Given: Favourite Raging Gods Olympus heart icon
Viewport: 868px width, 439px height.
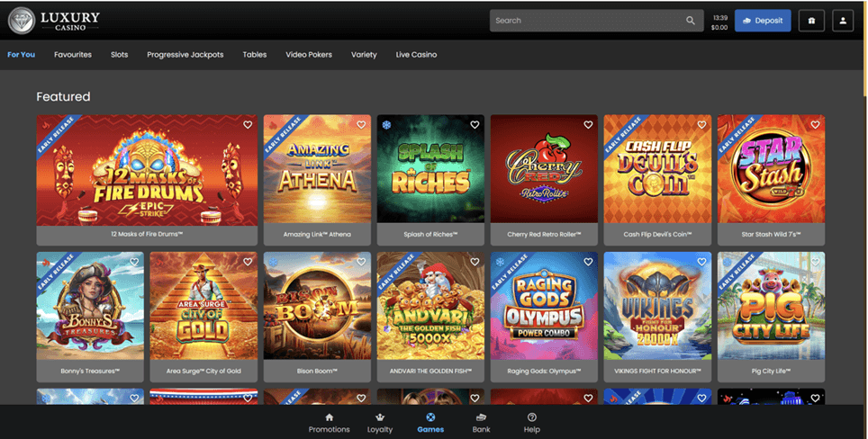Looking at the screenshot, I should click(x=588, y=262).
